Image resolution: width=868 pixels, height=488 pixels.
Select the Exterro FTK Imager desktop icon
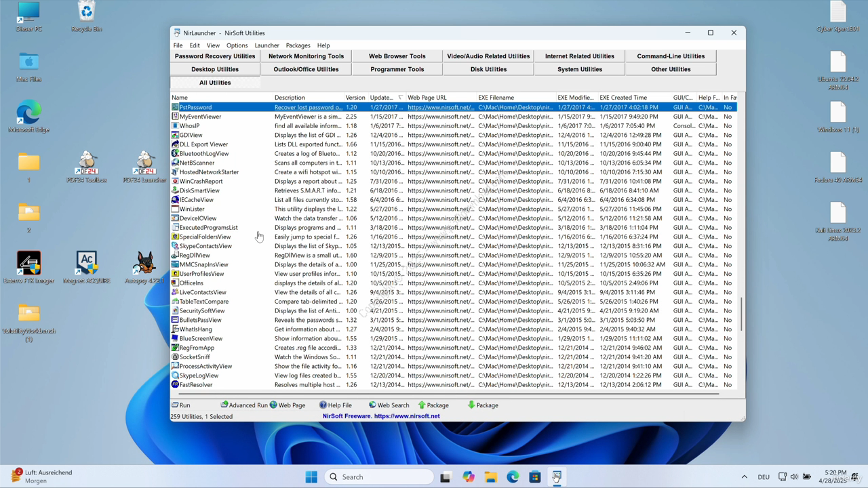[28, 267]
